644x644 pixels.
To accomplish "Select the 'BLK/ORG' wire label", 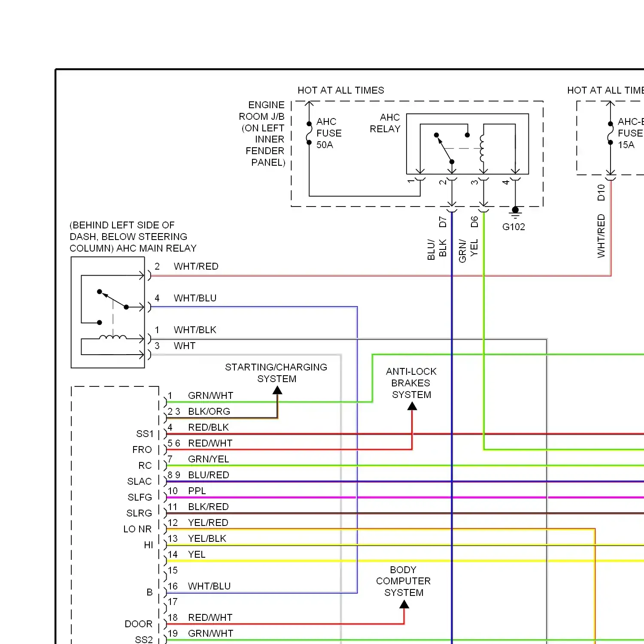I will (x=209, y=411).
